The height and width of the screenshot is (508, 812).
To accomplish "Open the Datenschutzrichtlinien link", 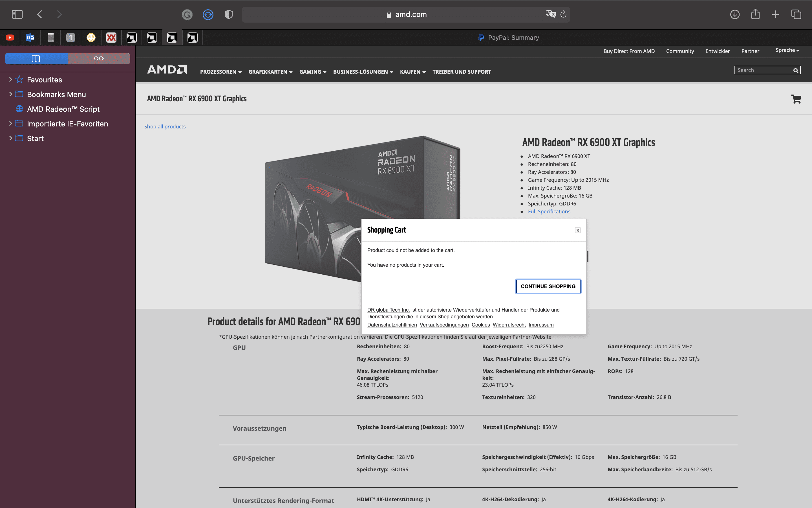I will point(392,325).
